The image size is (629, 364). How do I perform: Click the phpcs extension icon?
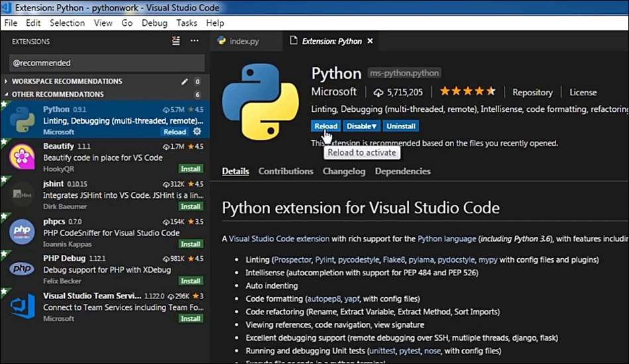point(22,232)
